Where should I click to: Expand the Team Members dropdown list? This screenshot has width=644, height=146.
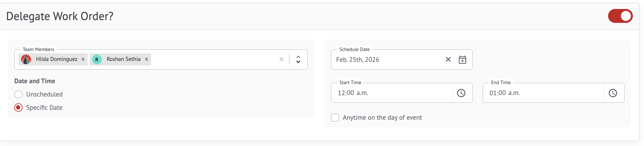298,59
